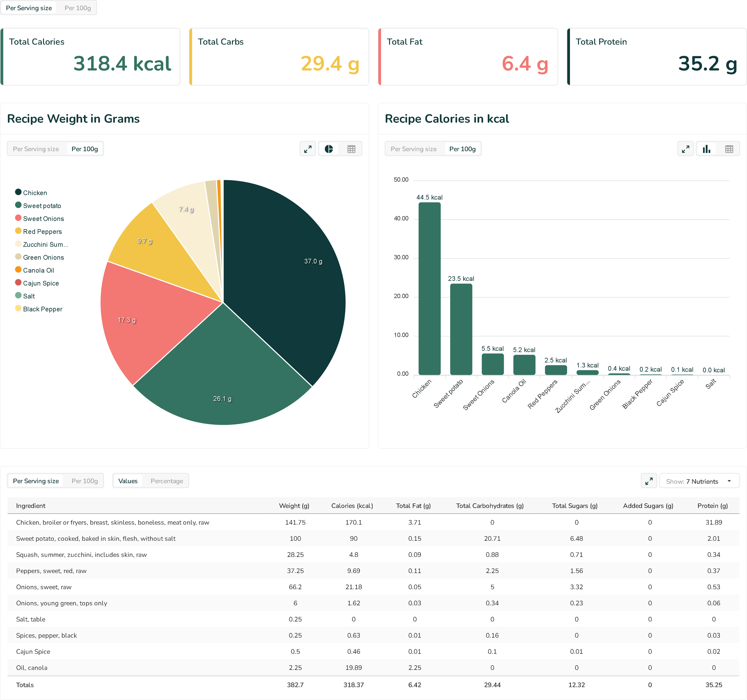Switch weight chart to table view
747x700 pixels.
coord(351,149)
